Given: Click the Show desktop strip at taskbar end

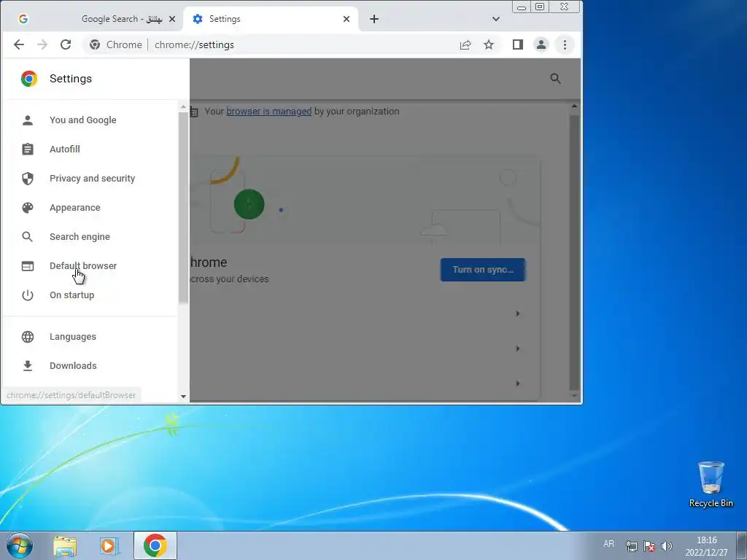Looking at the screenshot, I should click(742, 545).
